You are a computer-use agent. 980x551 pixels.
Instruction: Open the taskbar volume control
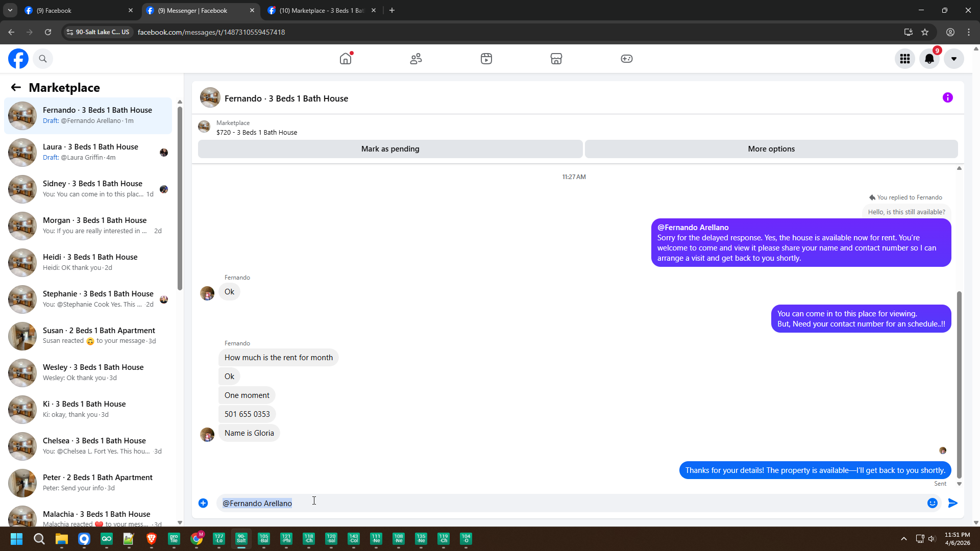(932, 539)
